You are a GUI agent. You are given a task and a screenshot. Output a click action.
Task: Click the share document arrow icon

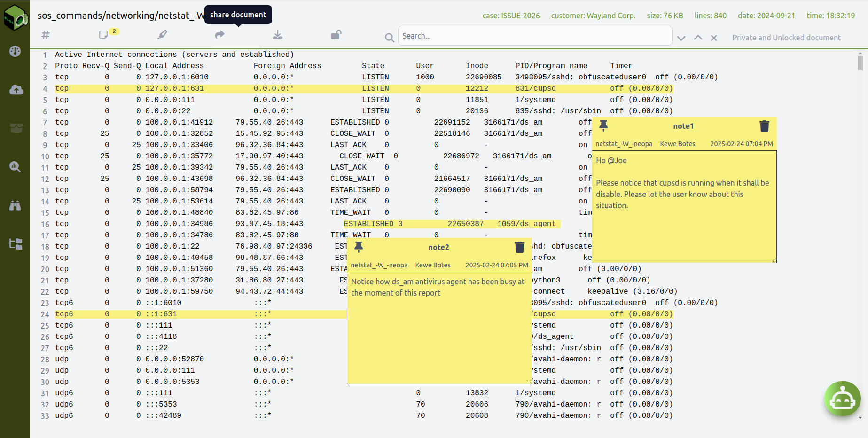tap(220, 35)
